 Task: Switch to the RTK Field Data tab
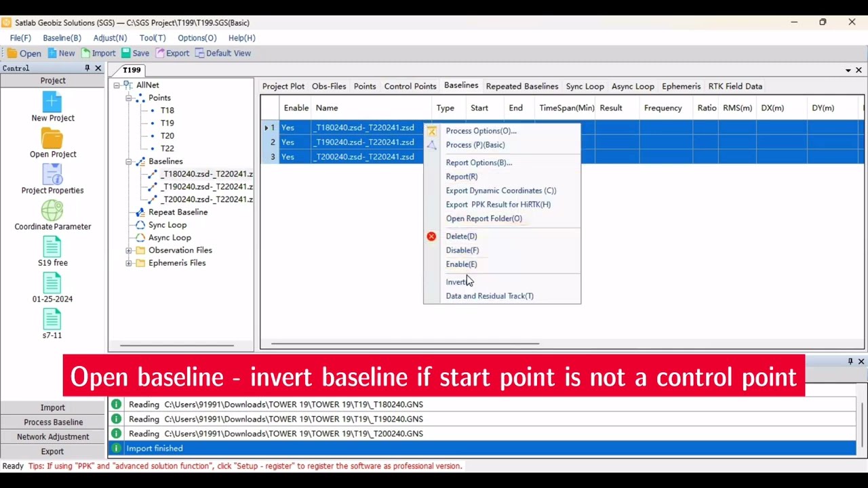coord(735,86)
